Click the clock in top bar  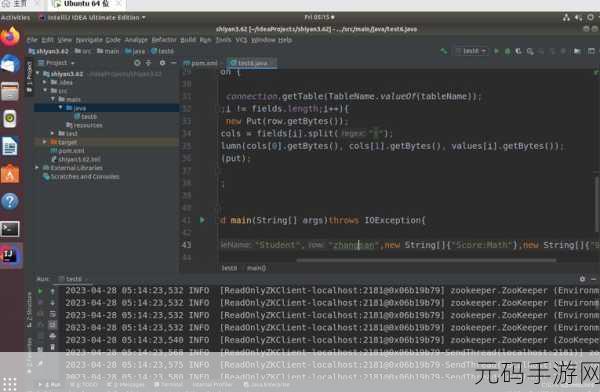(x=319, y=17)
